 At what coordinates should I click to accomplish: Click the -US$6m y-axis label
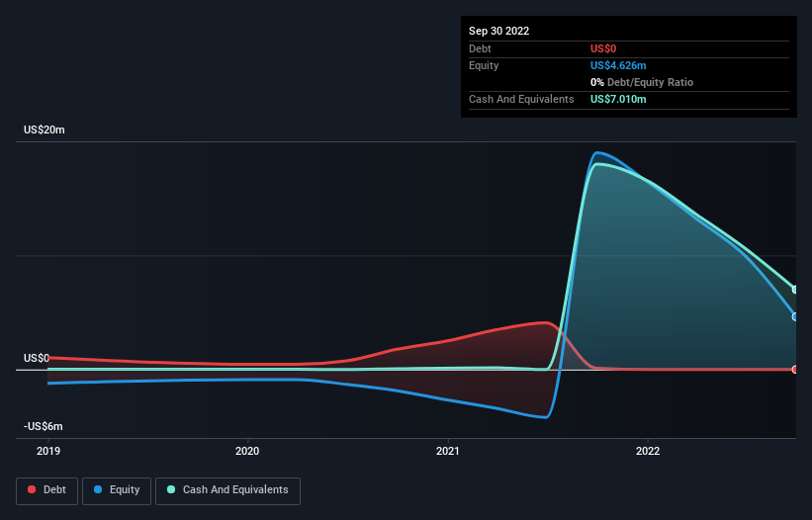[43, 426]
